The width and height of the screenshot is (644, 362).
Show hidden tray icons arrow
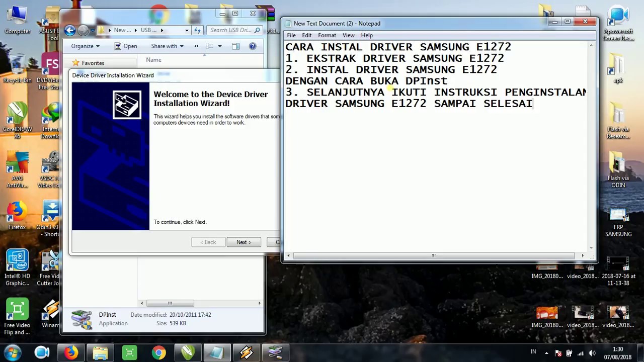[547, 353]
